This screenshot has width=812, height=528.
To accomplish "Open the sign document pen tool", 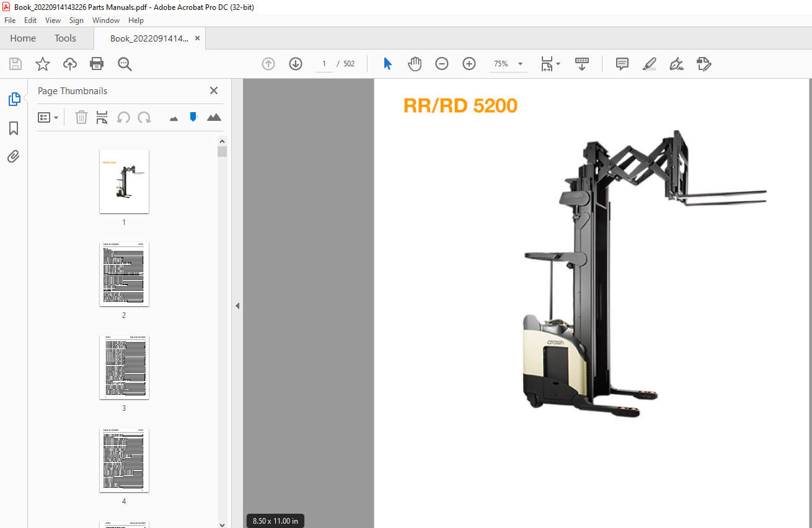I will click(x=677, y=64).
